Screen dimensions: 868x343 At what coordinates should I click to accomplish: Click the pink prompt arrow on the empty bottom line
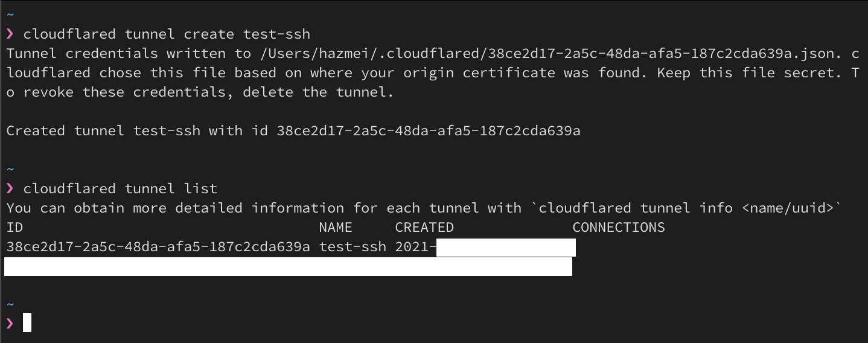pos(10,324)
